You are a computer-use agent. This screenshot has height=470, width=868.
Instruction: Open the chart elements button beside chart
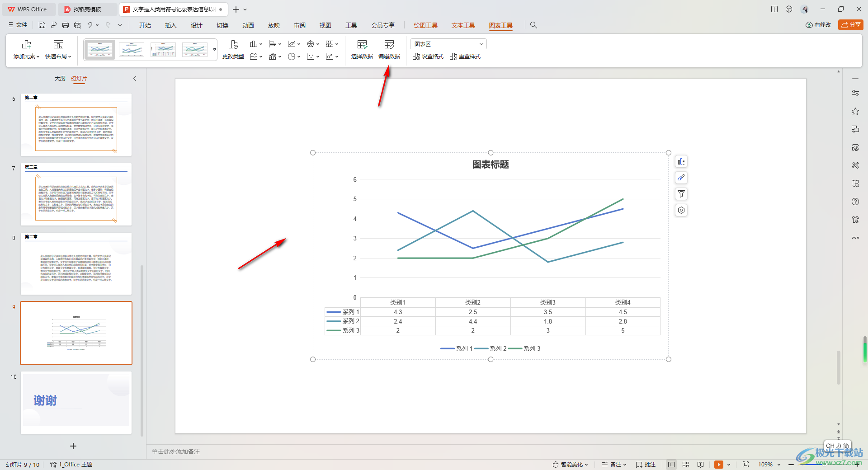point(681,162)
